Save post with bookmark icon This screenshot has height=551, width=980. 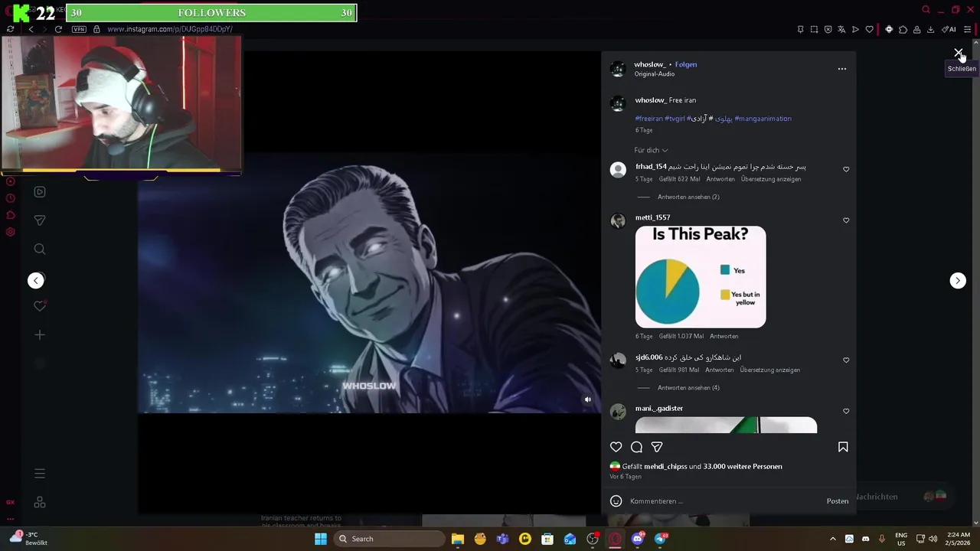coord(843,447)
